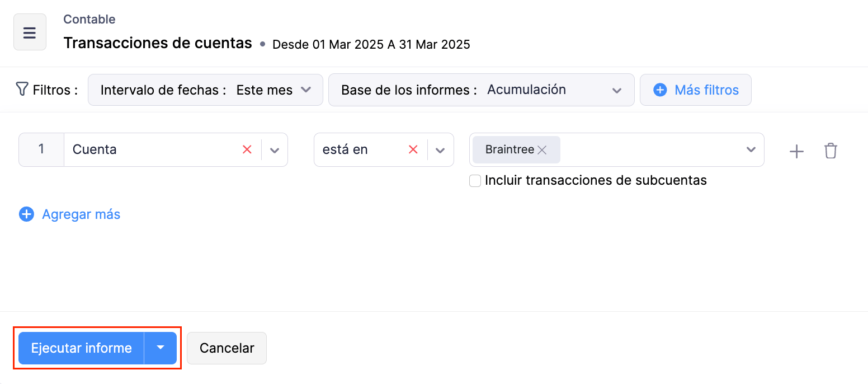Click the filter funnel icon beside Filtros
Screen dimensions: 868x384
tap(21, 89)
